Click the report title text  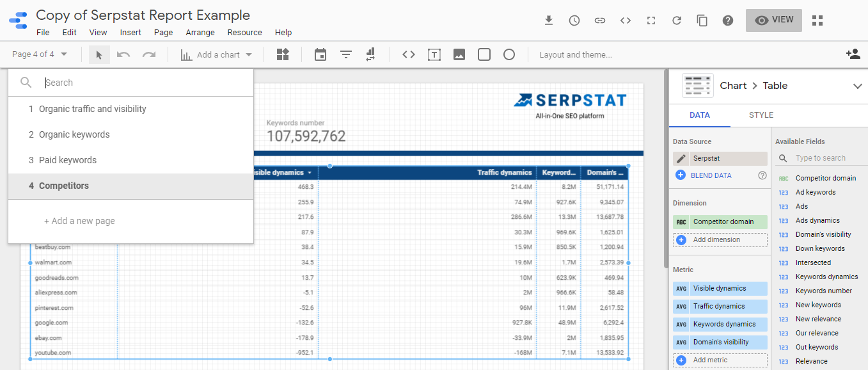pos(143,15)
